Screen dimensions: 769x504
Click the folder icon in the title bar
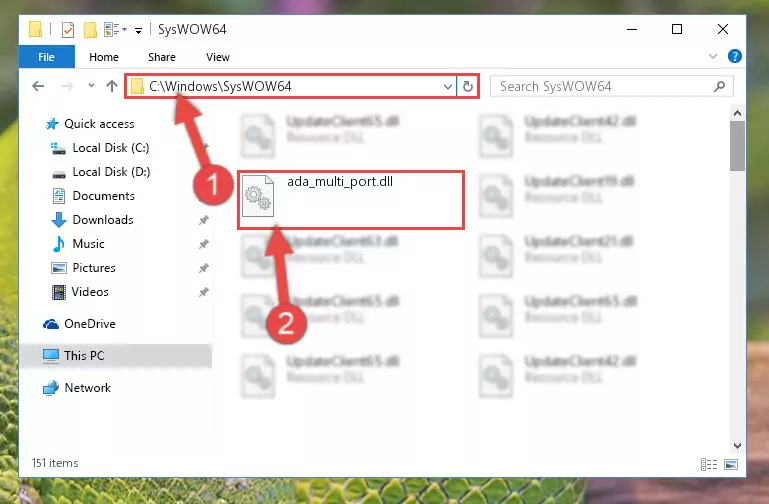tap(35, 29)
